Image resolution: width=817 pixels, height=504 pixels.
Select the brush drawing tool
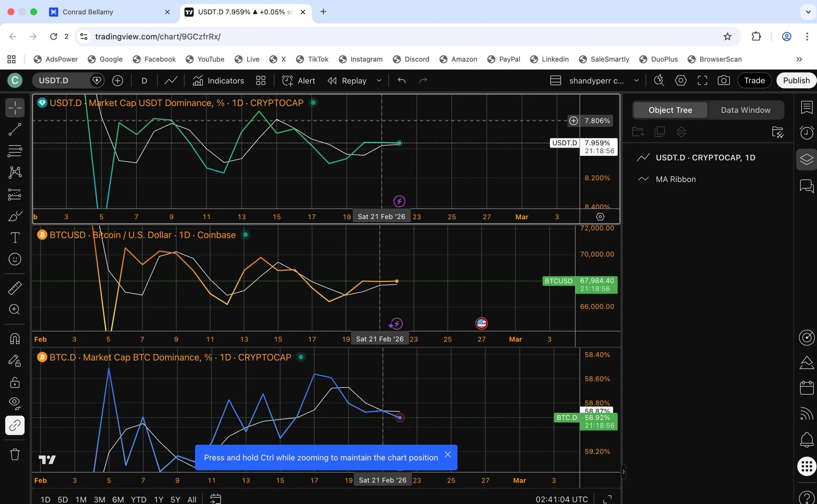15,216
